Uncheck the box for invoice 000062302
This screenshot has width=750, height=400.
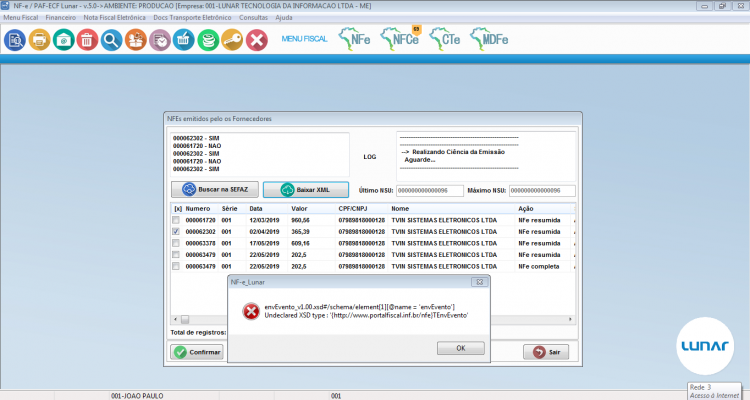click(x=176, y=232)
